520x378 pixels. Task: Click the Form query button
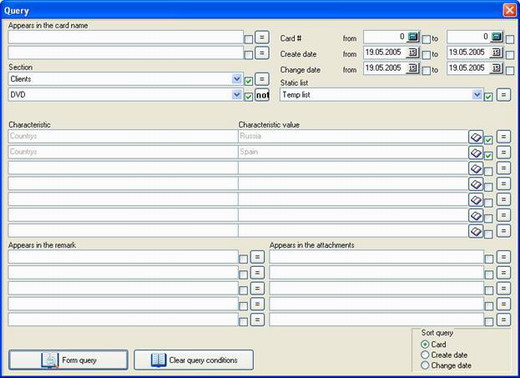(x=68, y=360)
